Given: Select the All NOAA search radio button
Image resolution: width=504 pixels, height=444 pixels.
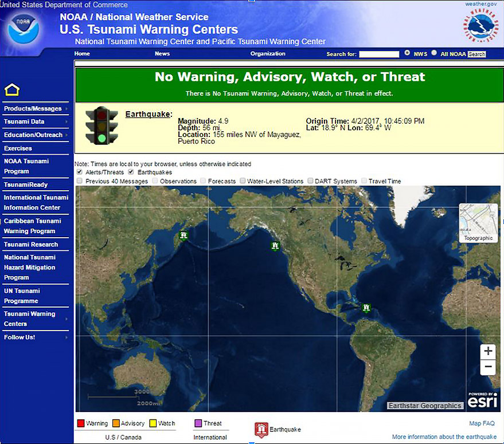Looking at the screenshot, I should tap(434, 53).
